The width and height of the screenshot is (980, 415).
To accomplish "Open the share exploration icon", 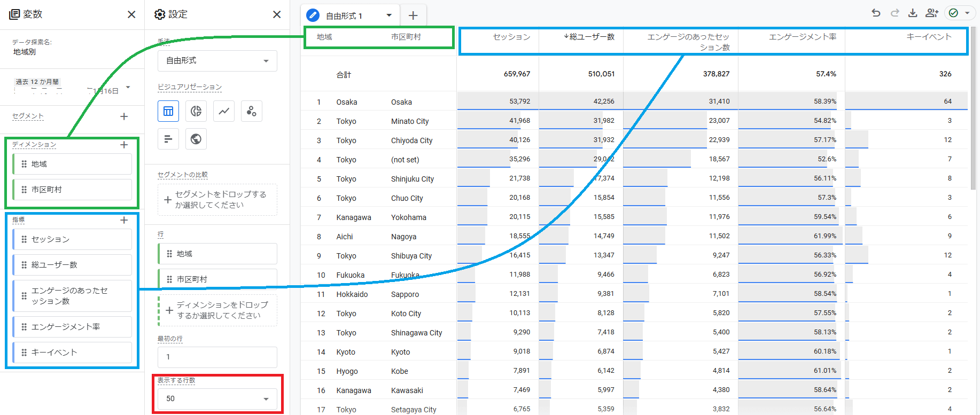I will coord(932,13).
